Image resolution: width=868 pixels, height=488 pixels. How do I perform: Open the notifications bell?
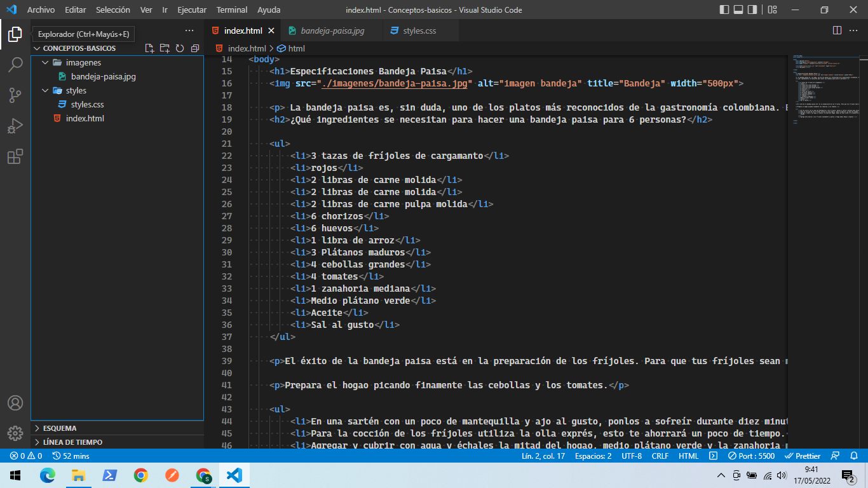click(855, 456)
